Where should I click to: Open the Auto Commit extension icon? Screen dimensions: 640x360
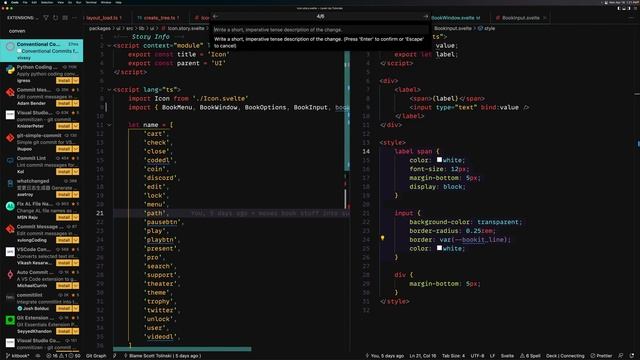[10, 275]
